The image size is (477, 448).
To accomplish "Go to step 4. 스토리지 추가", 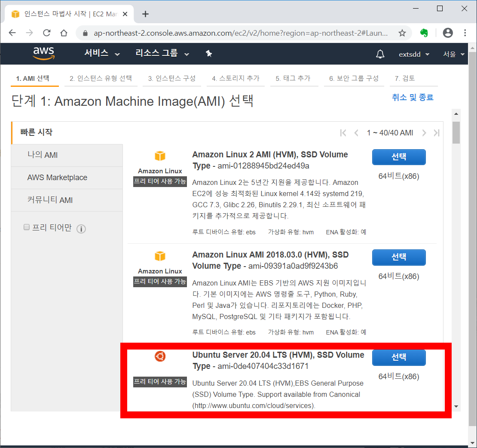I will 236,79.
